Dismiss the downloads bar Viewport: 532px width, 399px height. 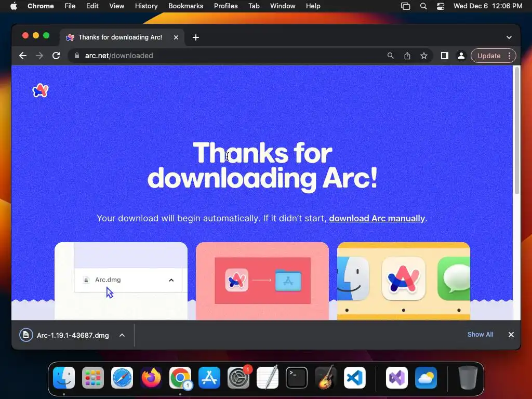[x=511, y=335]
